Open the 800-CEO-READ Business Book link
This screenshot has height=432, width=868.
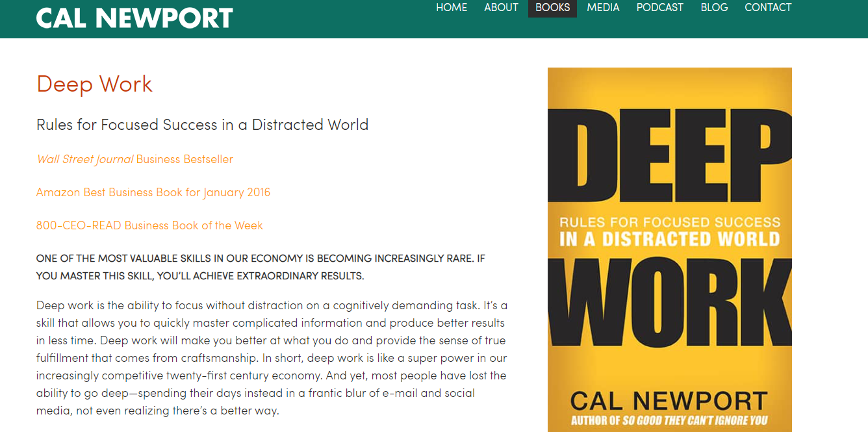(149, 225)
